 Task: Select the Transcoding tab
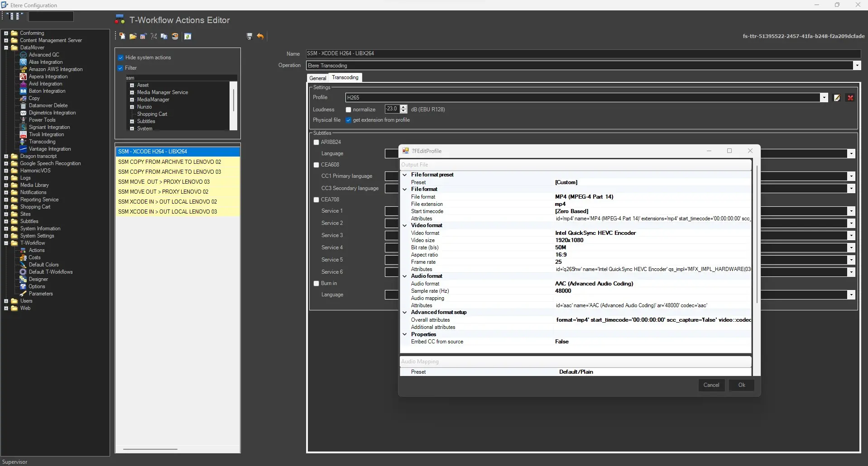click(345, 77)
